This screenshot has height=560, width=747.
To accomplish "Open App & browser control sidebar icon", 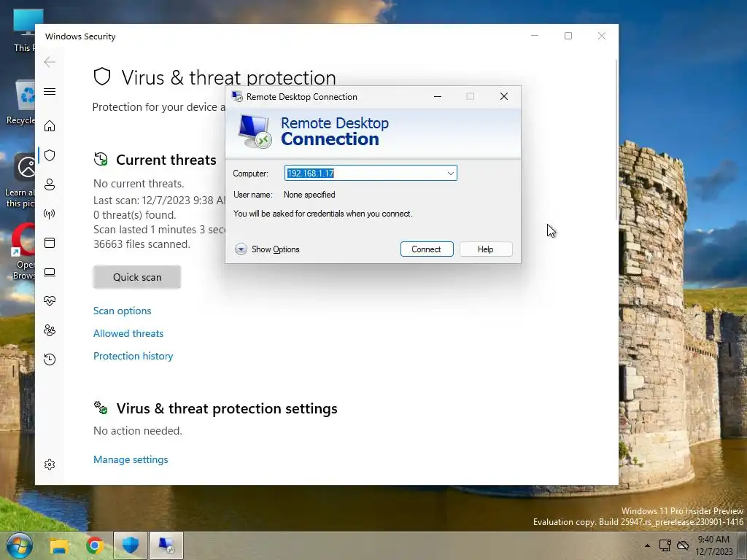I will pyautogui.click(x=50, y=243).
